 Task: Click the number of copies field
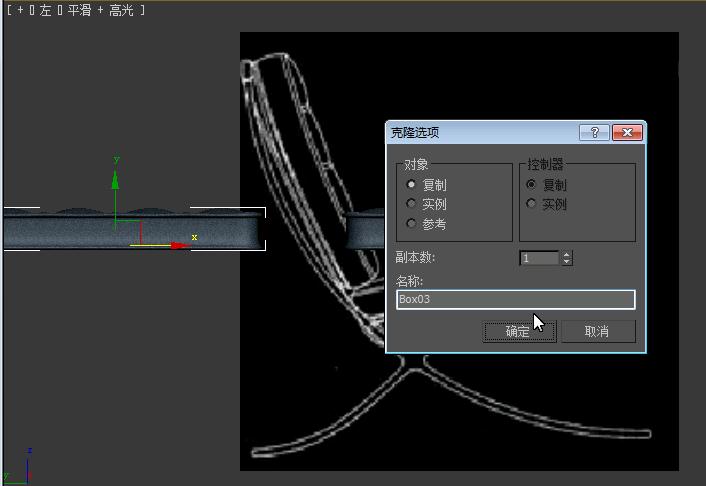click(539, 258)
